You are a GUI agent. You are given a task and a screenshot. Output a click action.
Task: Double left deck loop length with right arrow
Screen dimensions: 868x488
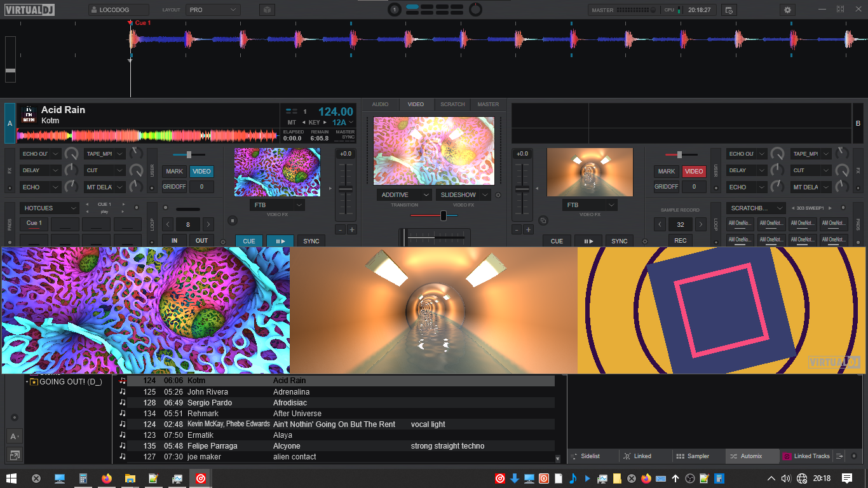tap(208, 224)
